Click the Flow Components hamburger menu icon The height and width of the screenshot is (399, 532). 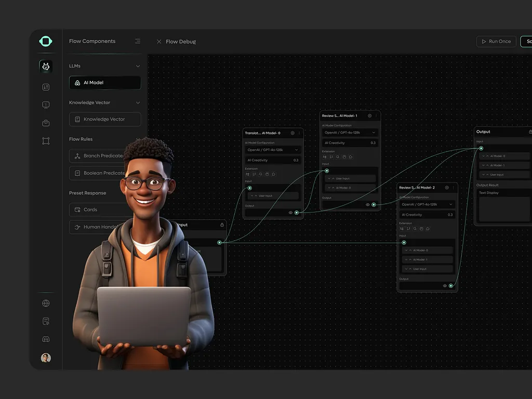click(137, 41)
